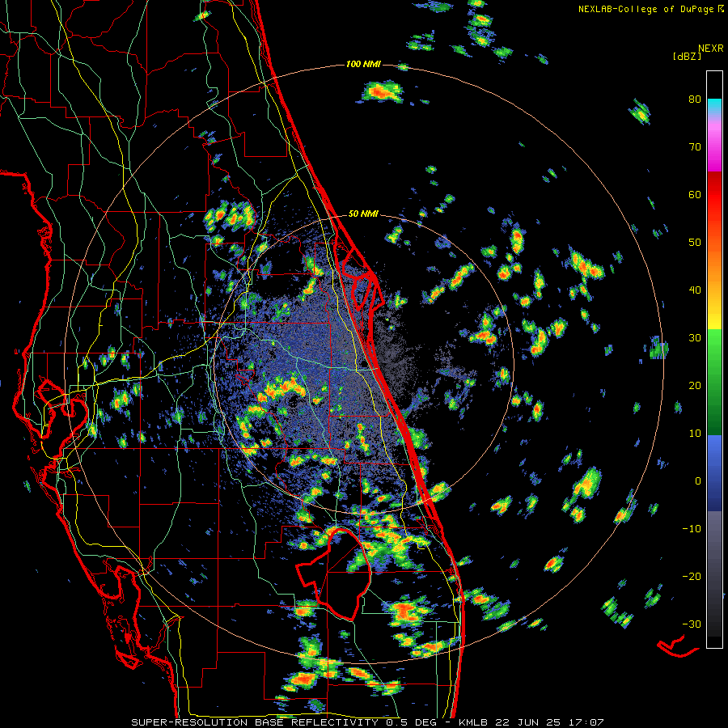Click the reflectivity color scale bar
728x728 pixels.
714,359
